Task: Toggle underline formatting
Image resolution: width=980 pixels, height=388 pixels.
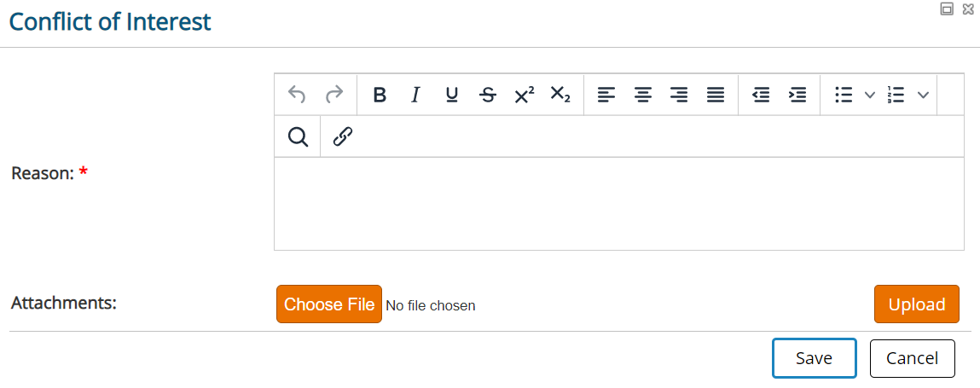Action: click(x=452, y=95)
